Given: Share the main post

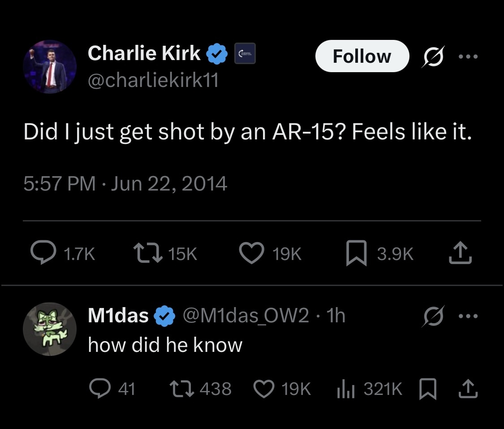Looking at the screenshot, I should coord(461,254).
